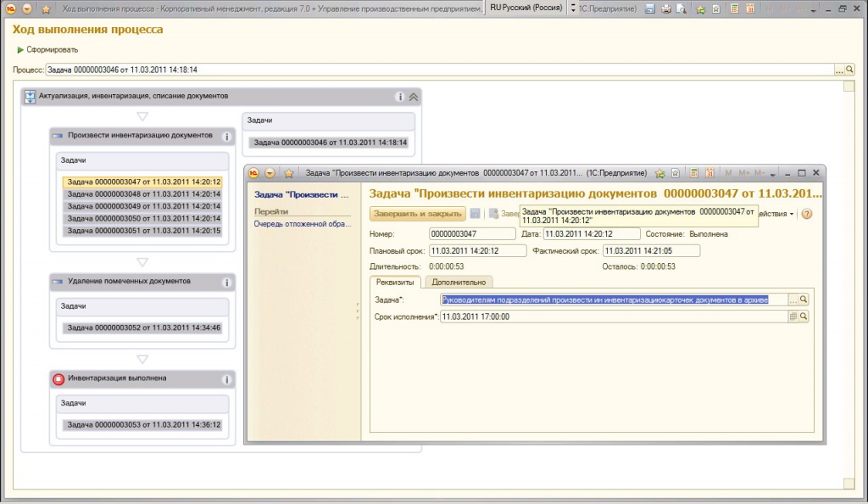The width and height of the screenshot is (868, 504).
Task: Click the Срок исполнения date field
Action: point(615,316)
